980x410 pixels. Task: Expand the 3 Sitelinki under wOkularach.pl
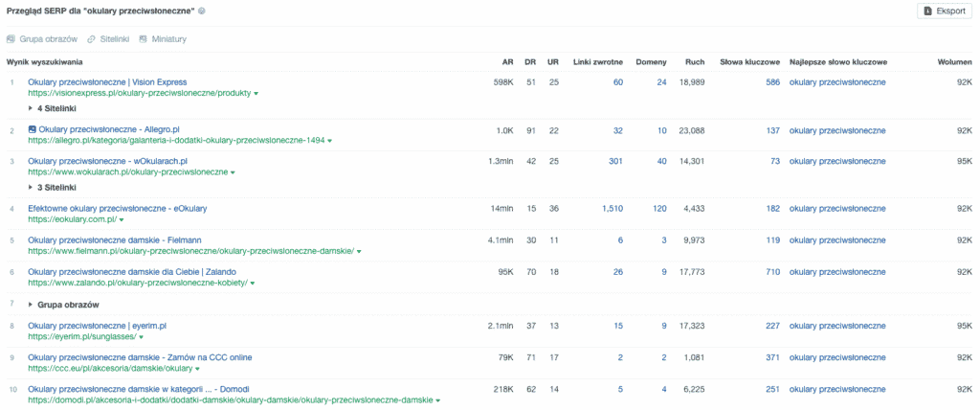(53, 187)
